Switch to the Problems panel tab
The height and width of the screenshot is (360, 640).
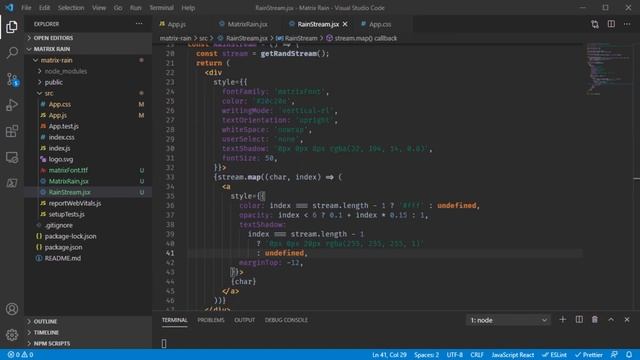pos(211,320)
